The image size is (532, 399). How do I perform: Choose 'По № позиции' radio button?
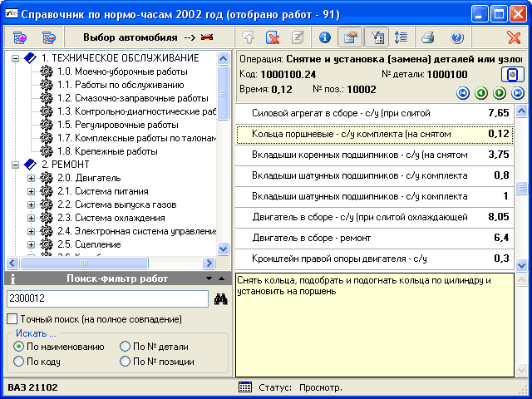(125, 362)
